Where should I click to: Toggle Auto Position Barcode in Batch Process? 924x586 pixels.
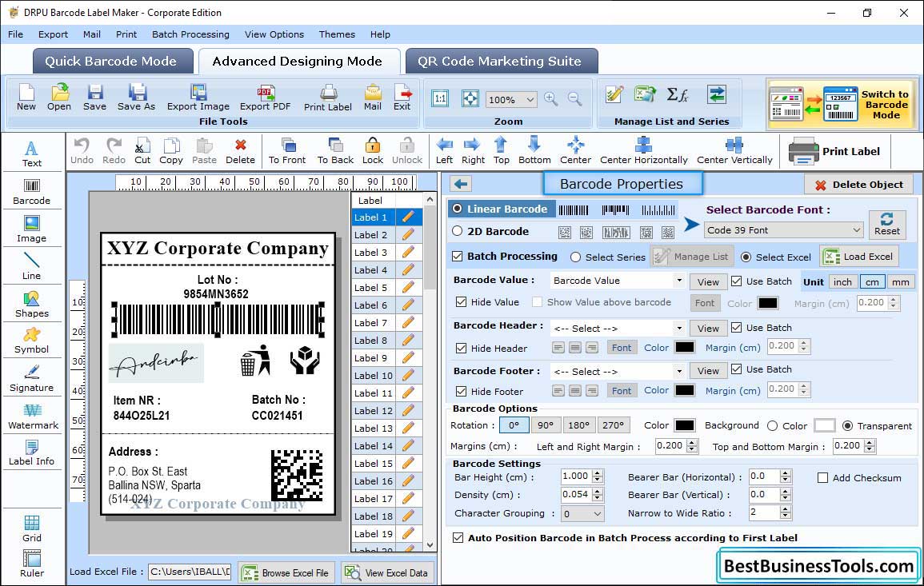pos(458,538)
